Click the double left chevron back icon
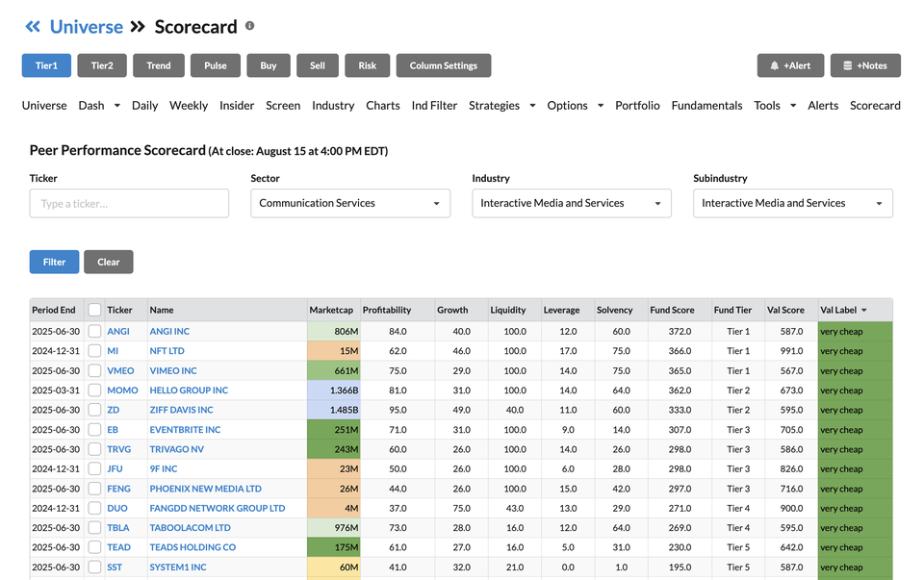The image size is (924, 580). 33,27
